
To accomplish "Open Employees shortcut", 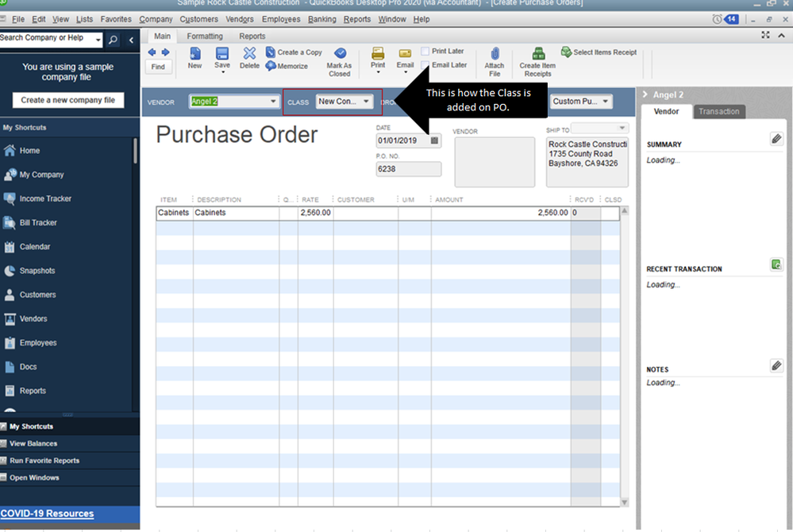I will tap(38, 343).
